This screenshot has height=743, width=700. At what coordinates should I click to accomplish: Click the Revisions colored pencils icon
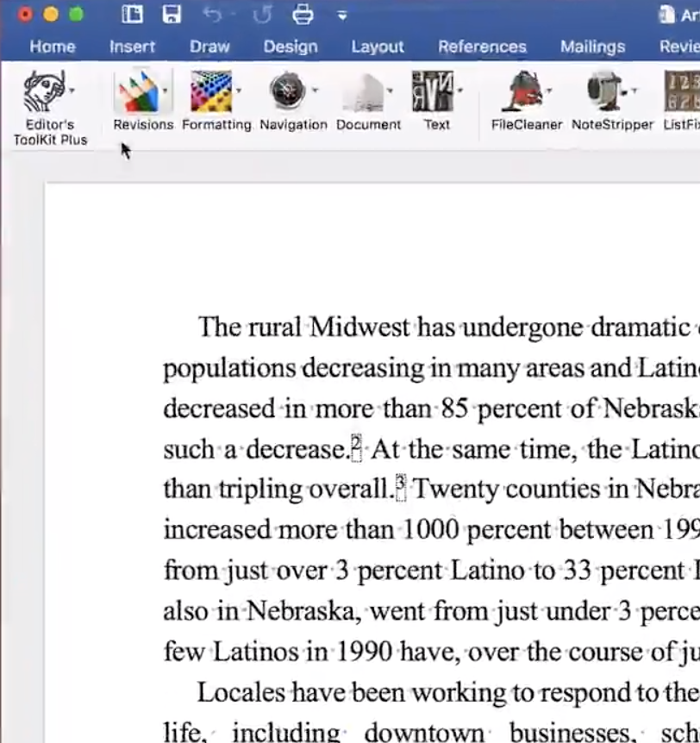pyautogui.click(x=138, y=91)
